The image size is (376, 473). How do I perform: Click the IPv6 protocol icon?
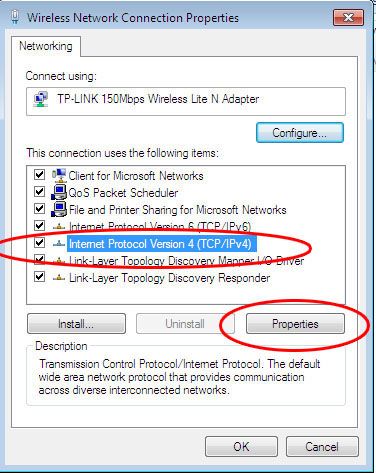click(59, 227)
